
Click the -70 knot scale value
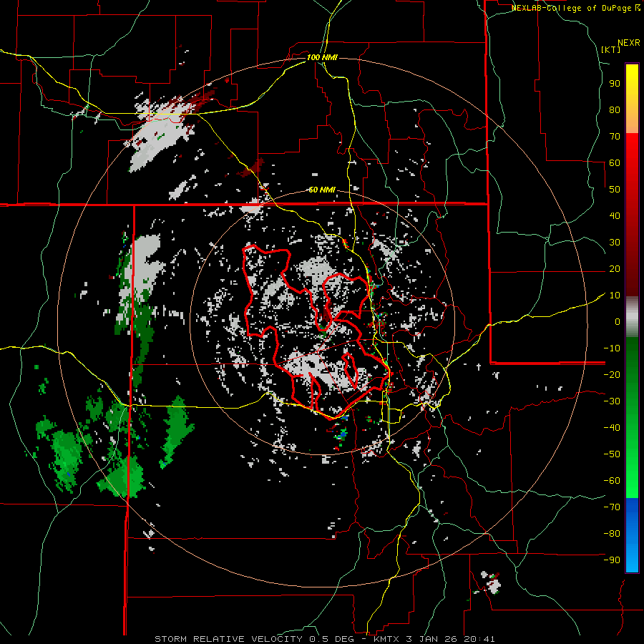(x=612, y=507)
